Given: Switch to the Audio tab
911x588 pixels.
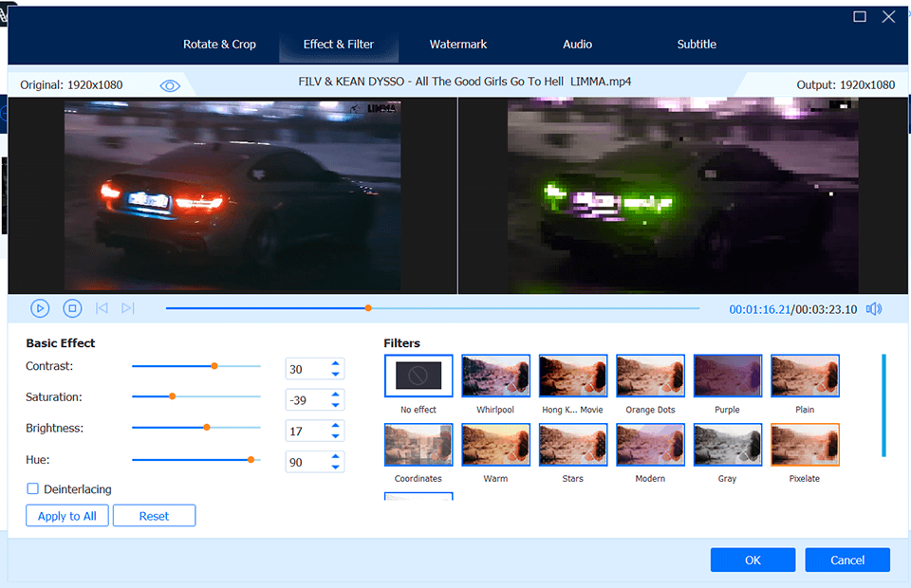Looking at the screenshot, I should click(577, 44).
